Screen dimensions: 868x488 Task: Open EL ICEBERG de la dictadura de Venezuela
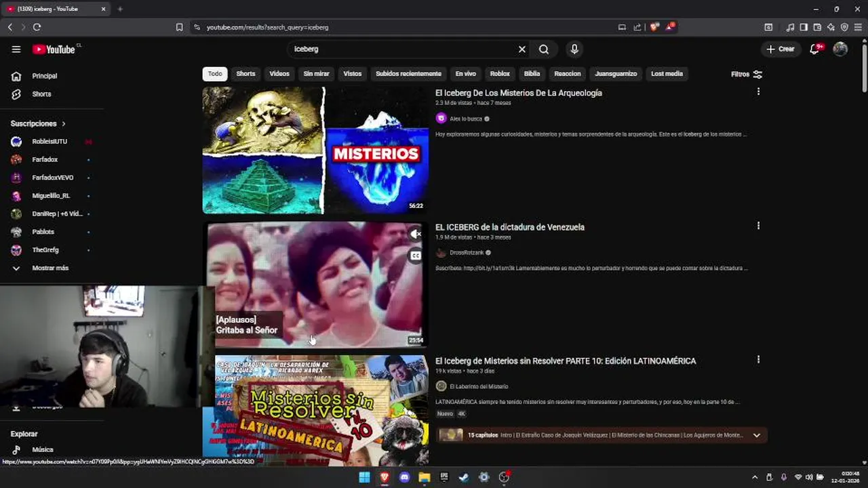tap(510, 227)
